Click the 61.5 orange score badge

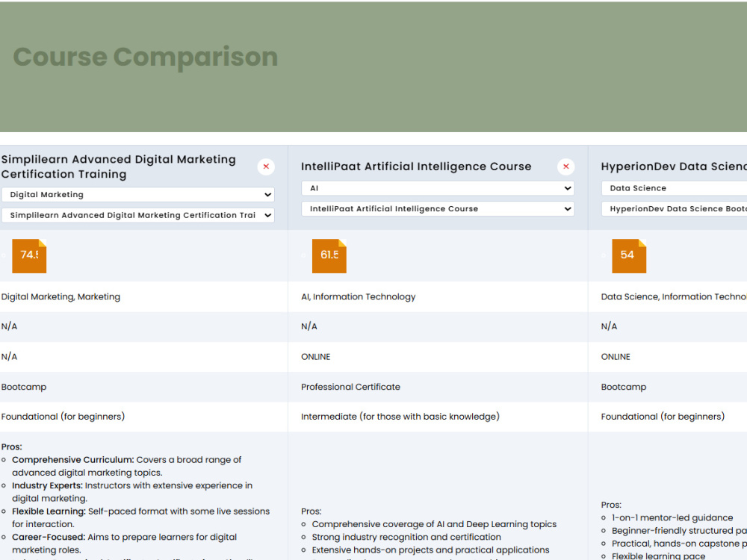(x=329, y=255)
